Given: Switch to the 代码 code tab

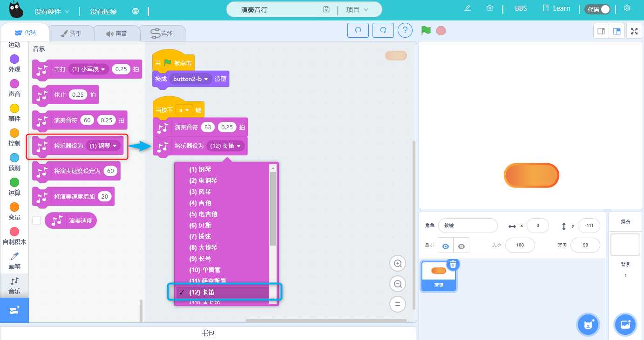Looking at the screenshot, I should click(x=25, y=33).
